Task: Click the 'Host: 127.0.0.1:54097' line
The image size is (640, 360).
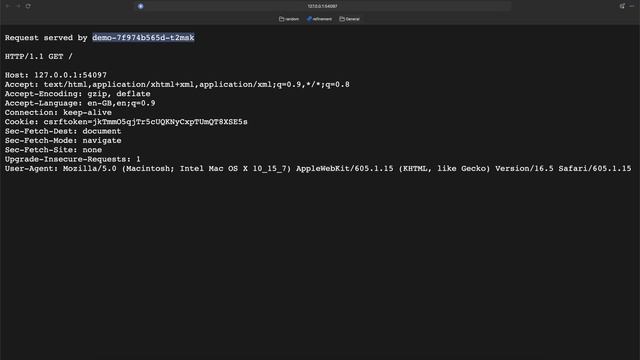Action: coord(56,75)
